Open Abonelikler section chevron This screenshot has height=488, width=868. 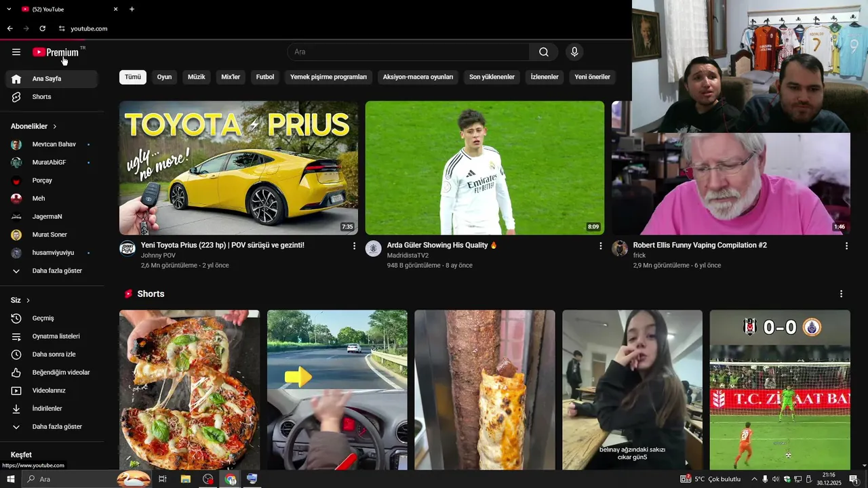pyautogui.click(x=55, y=127)
